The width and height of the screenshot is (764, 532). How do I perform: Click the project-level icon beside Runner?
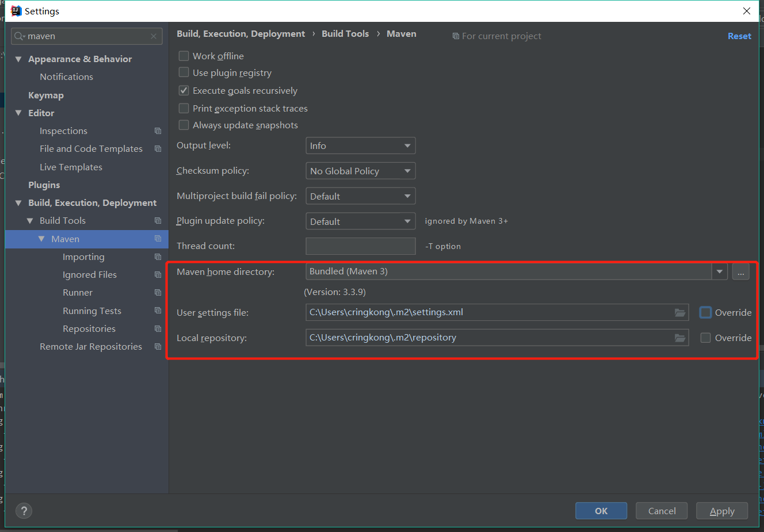click(x=158, y=293)
